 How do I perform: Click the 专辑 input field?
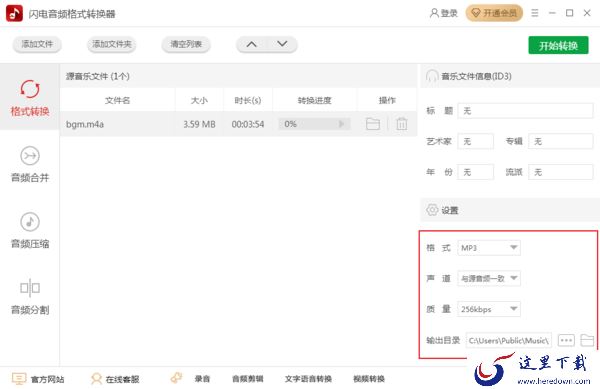pos(561,142)
